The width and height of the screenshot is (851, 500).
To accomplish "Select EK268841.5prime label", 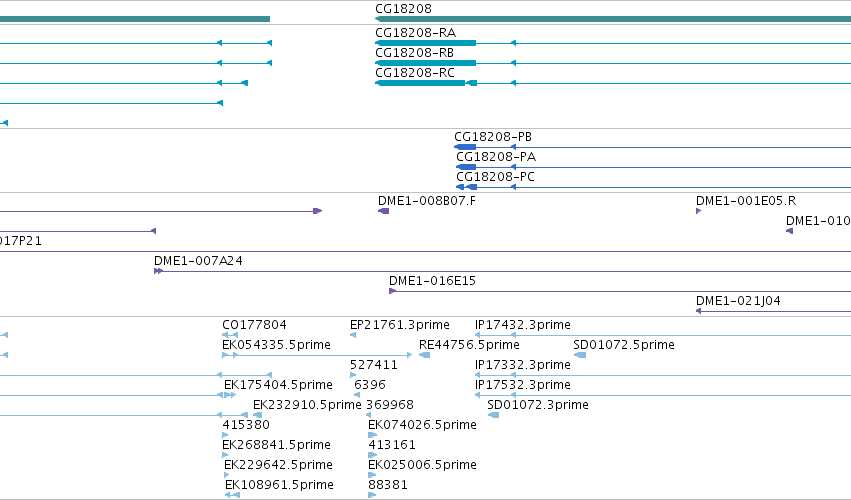I will pyautogui.click(x=276, y=445).
